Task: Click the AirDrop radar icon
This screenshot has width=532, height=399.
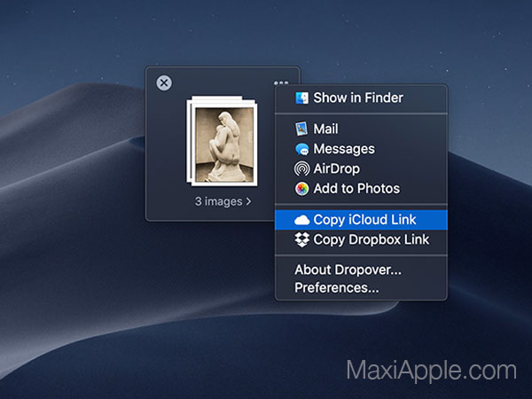Action: pos(301,168)
